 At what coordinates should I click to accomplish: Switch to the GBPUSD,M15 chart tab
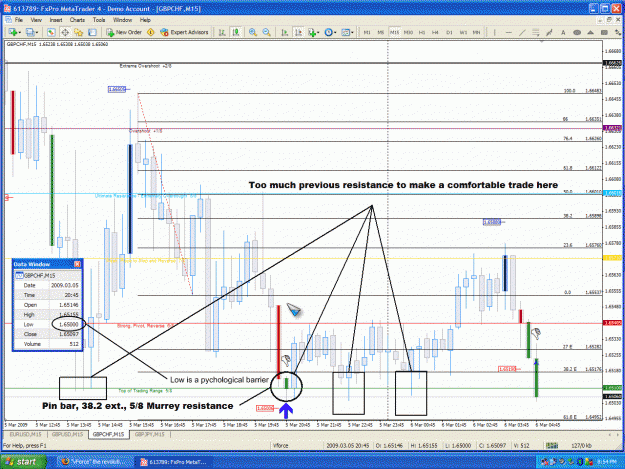pyautogui.click(x=67, y=434)
